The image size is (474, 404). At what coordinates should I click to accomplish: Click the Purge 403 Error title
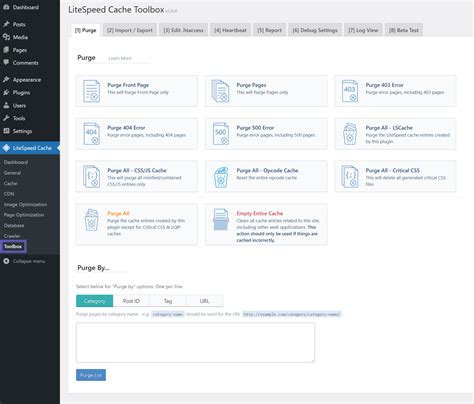click(384, 85)
